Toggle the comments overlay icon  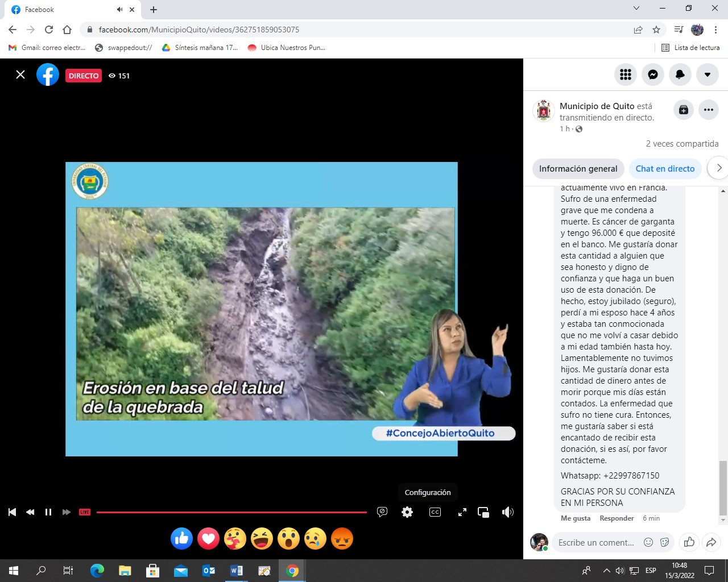[x=382, y=512]
